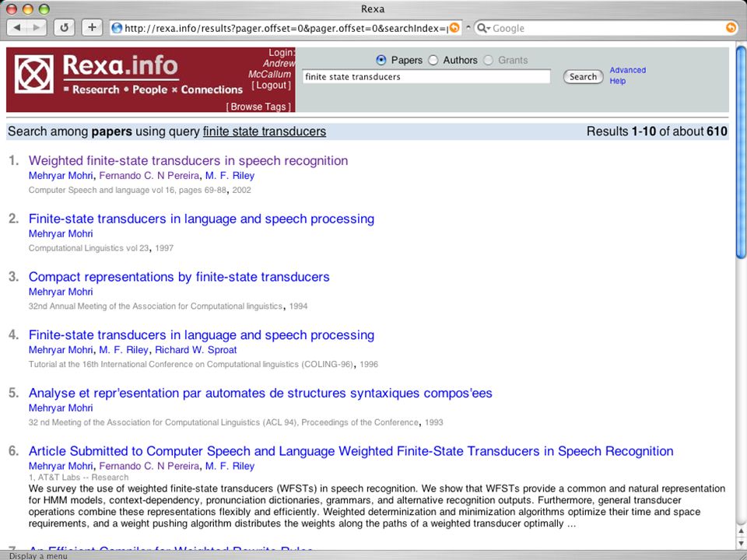Image resolution: width=747 pixels, height=560 pixels.
Task: Open the Google search magnifier dropdown
Action: (483, 28)
